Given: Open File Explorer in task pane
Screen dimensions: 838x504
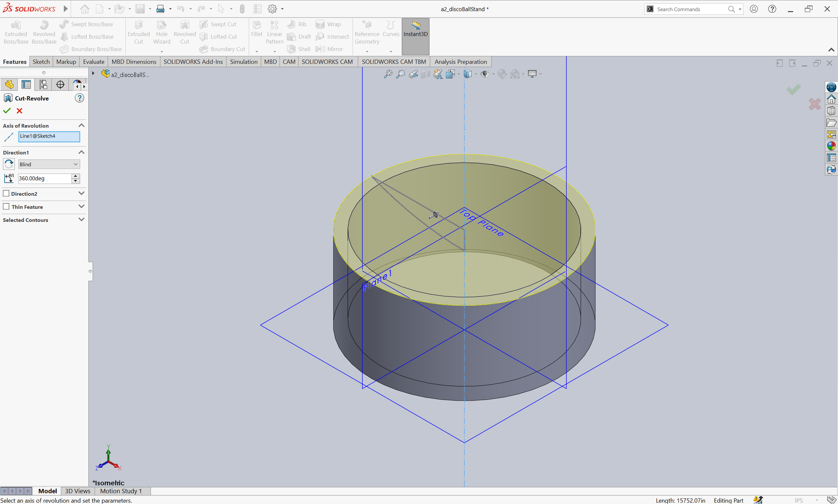Looking at the screenshot, I should [831, 123].
